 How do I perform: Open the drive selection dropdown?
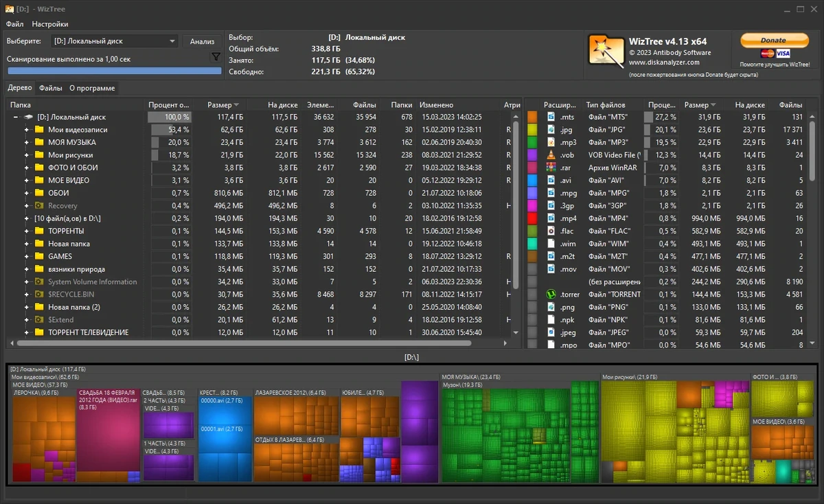(x=115, y=41)
